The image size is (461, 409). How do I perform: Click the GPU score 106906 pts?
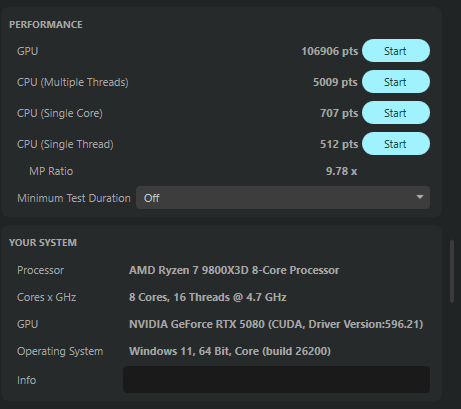click(x=330, y=51)
